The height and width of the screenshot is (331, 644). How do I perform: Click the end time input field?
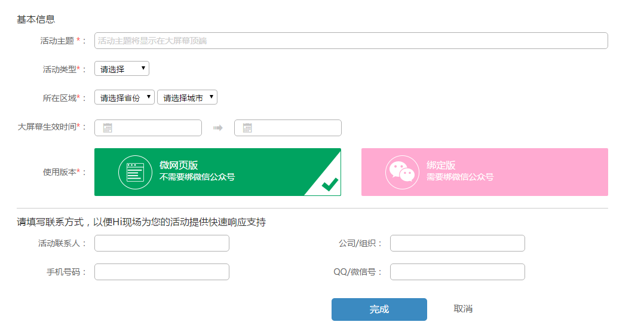pyautogui.click(x=287, y=128)
